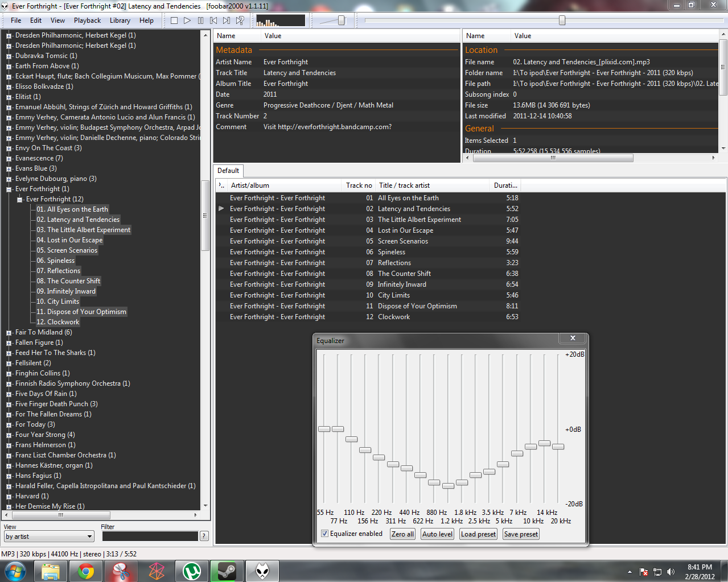The height and width of the screenshot is (582, 728).
Task: Click the Genre value 'Progressive Deathcore / Djent / Math Metal'
Action: (x=328, y=105)
